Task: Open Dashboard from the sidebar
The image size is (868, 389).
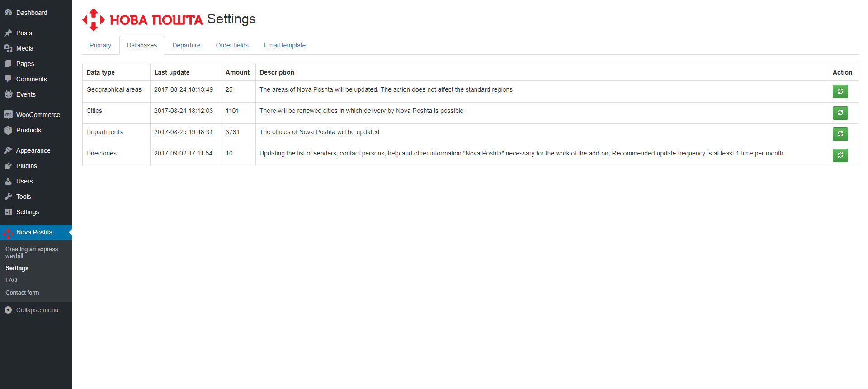Action: [32, 13]
